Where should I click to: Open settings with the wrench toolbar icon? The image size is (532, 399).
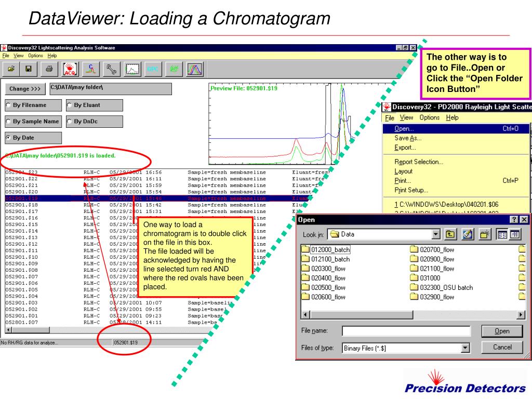(x=112, y=69)
